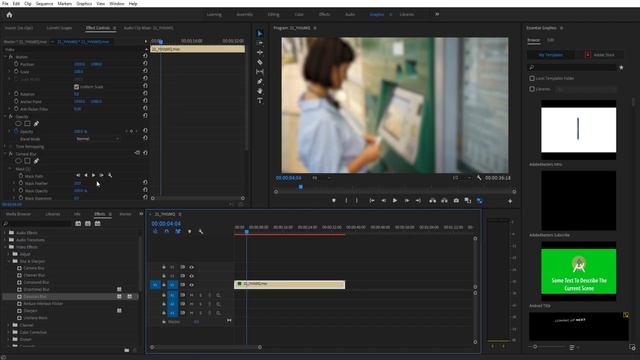Screen dimensions: 640x360
Task: Click Add Marker in the Program Monitor
Action: 334,201
